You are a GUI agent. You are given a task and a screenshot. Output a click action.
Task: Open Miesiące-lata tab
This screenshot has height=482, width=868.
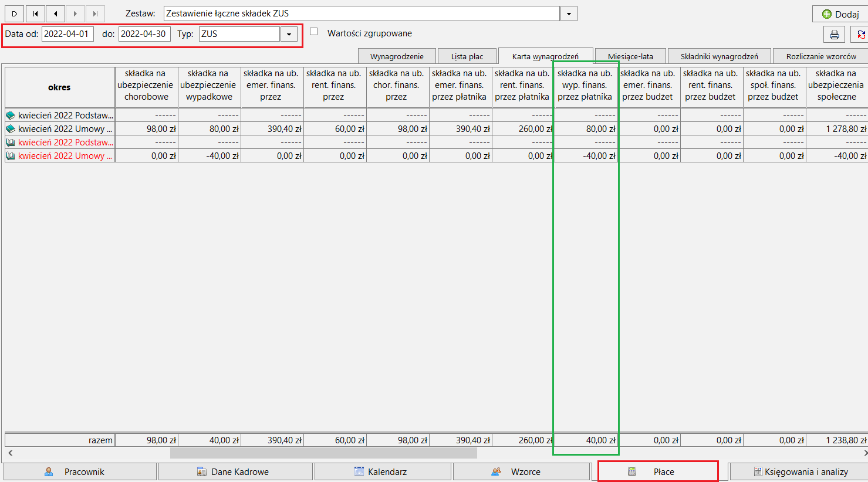coord(630,56)
